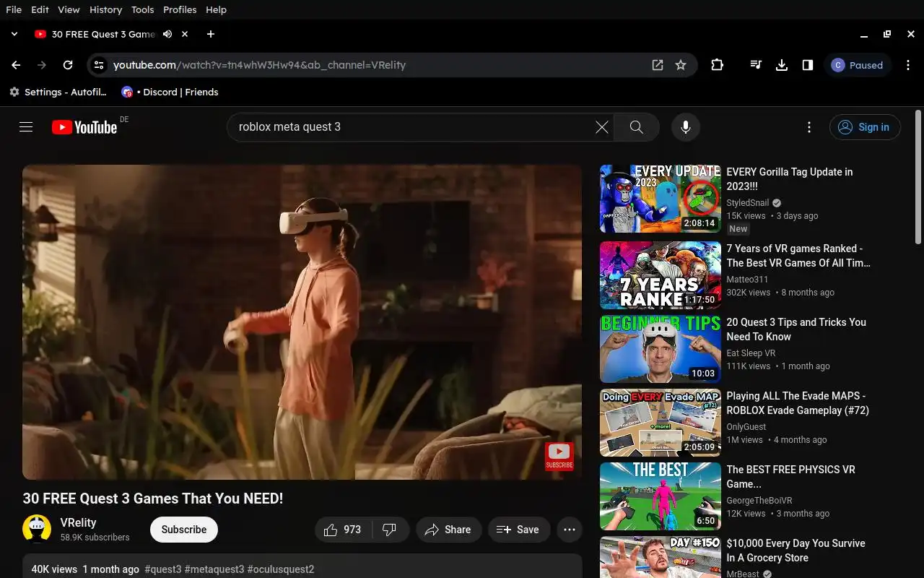The width and height of the screenshot is (924, 578).
Task: Open the History menu
Action: click(105, 9)
